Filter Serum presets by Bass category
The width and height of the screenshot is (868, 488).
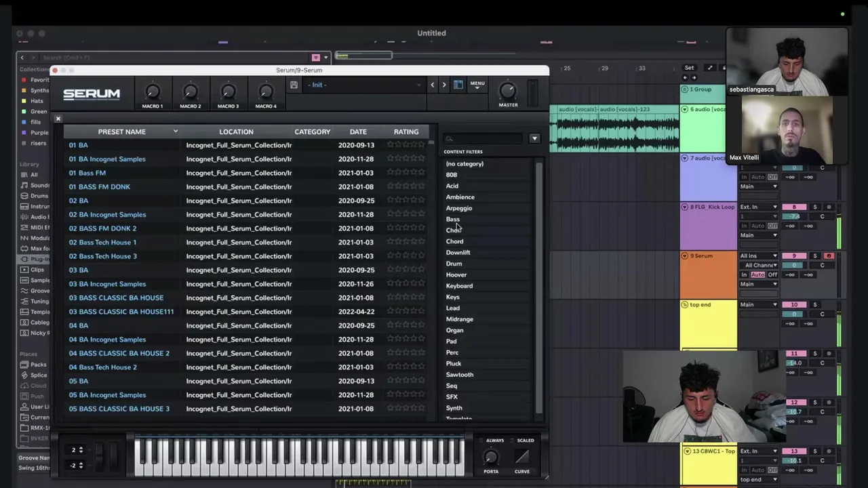point(453,219)
